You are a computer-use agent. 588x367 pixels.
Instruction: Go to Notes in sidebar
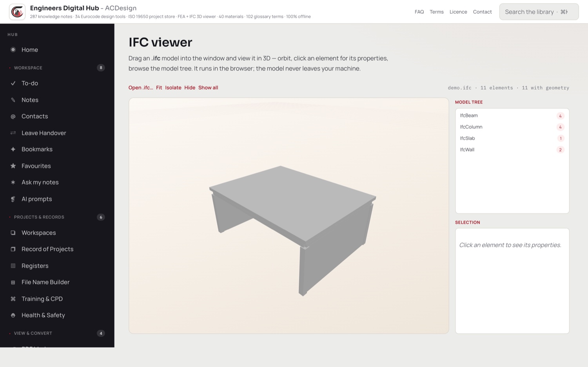pos(57,100)
